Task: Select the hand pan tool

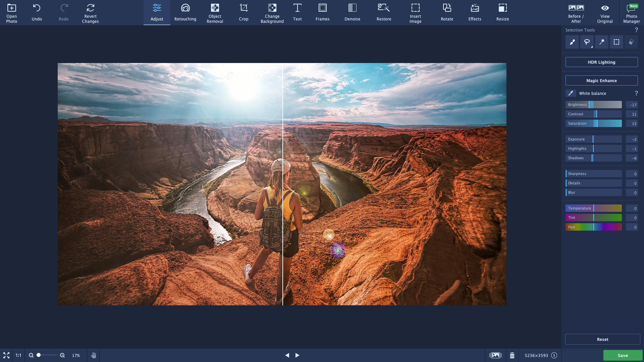Action: click(x=94, y=355)
